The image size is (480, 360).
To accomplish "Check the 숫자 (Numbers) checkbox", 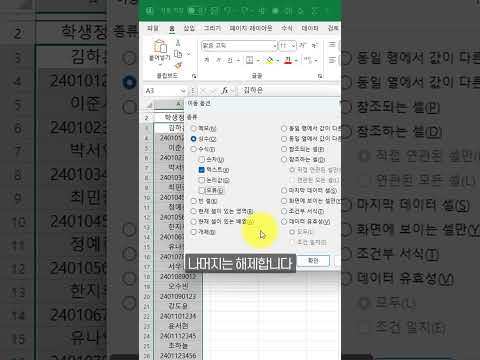I will pyautogui.click(x=202, y=160).
